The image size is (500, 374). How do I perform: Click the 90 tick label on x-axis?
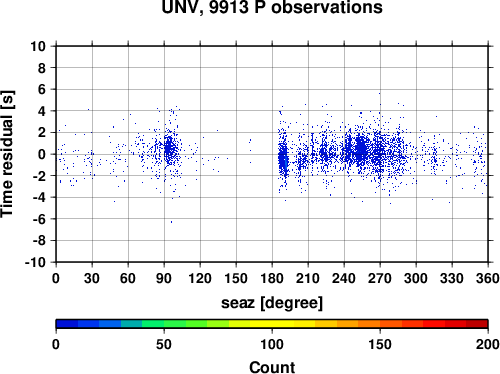(x=164, y=278)
